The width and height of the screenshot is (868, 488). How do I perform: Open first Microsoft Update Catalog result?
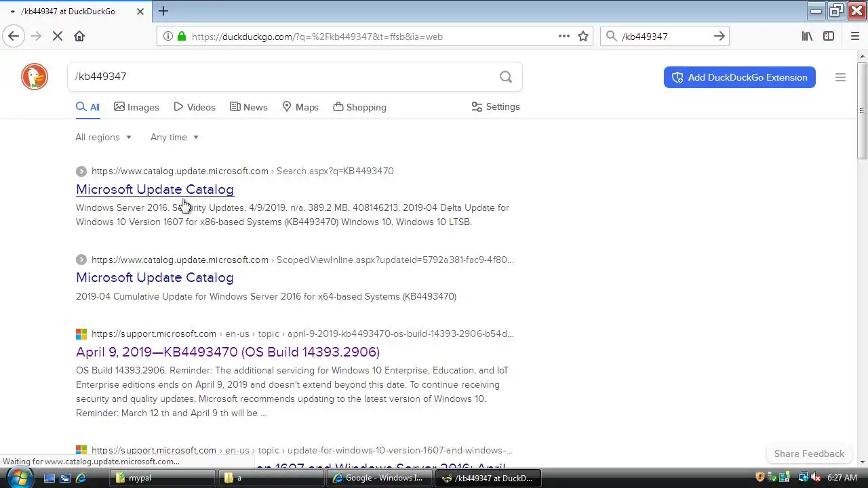pos(155,189)
